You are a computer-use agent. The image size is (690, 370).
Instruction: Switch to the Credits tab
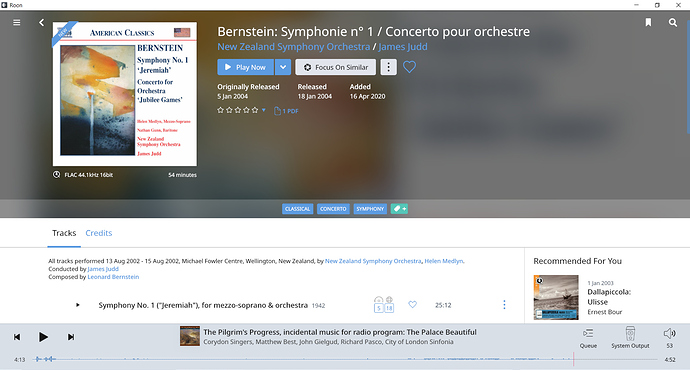(x=99, y=233)
